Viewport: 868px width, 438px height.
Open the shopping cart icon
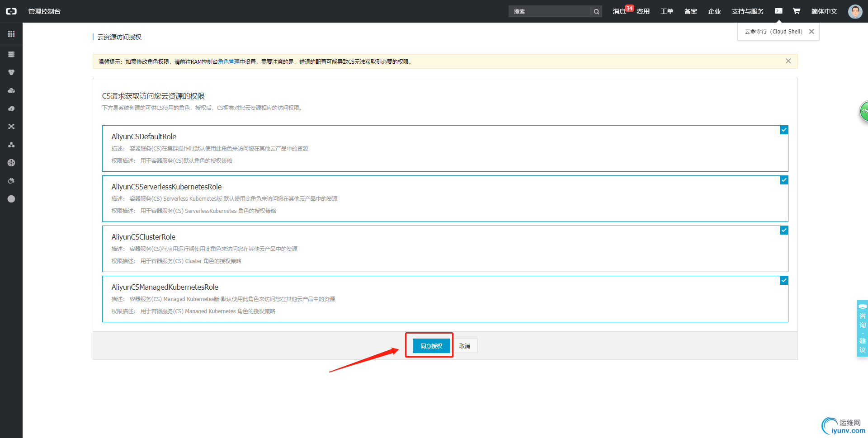click(x=797, y=11)
